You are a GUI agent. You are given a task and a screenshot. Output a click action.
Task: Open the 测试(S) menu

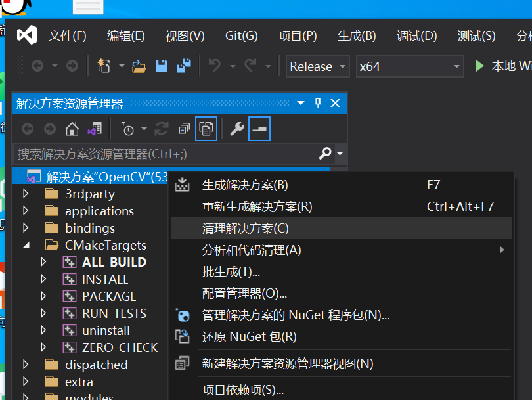pyautogui.click(x=476, y=35)
